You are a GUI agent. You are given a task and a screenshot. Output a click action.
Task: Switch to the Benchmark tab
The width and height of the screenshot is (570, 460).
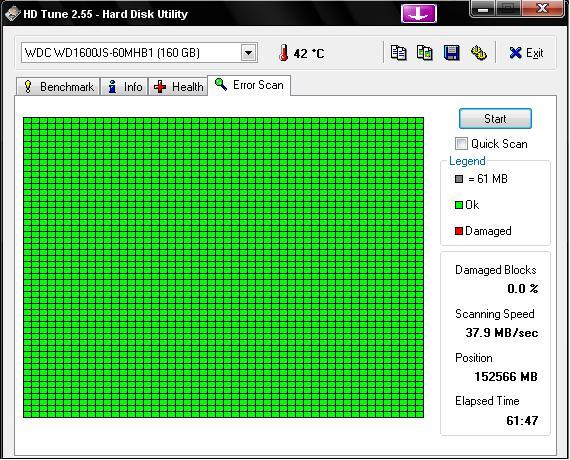pyautogui.click(x=58, y=87)
